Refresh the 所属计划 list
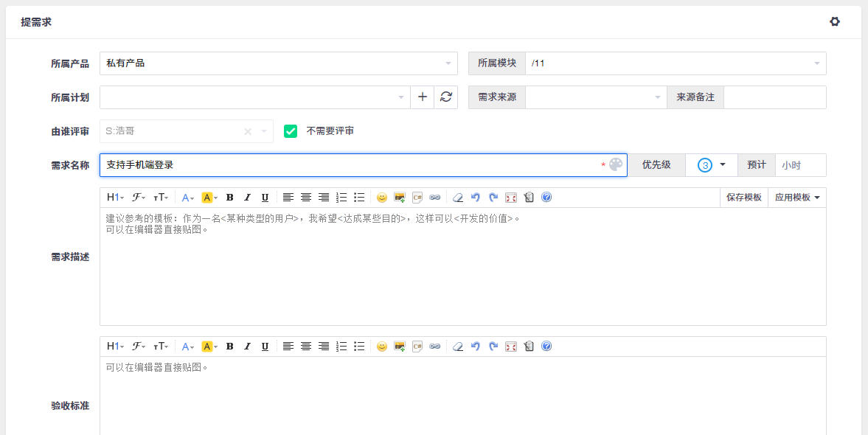 point(445,97)
